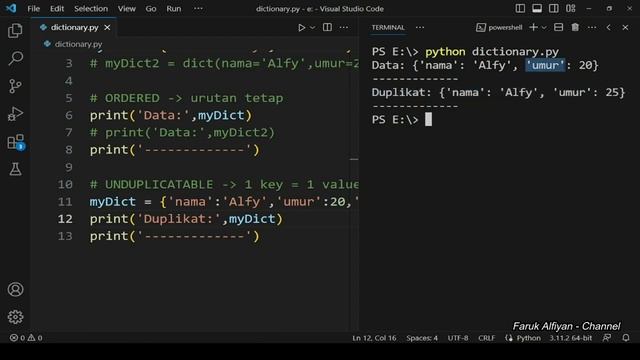Click the UNDUPLICATABLE comment line

[224, 184]
